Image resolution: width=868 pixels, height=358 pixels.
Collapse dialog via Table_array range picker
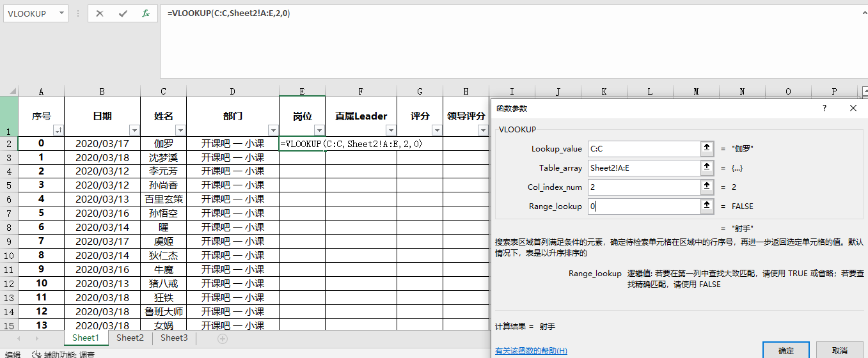[707, 167]
